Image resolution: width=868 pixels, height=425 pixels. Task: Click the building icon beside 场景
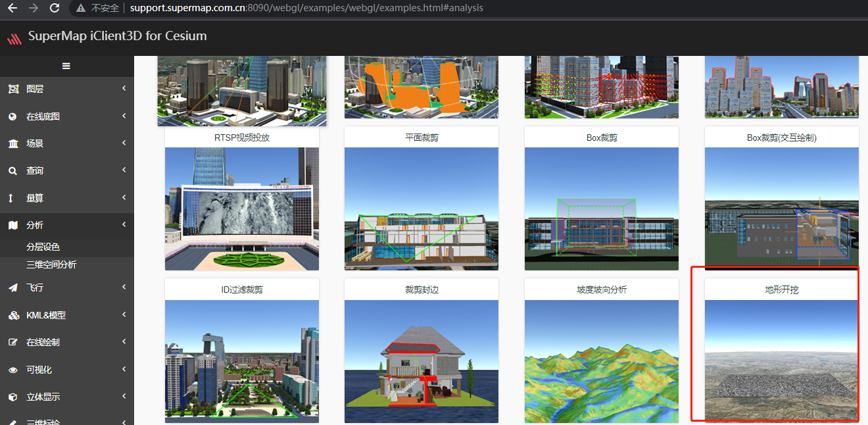13,143
